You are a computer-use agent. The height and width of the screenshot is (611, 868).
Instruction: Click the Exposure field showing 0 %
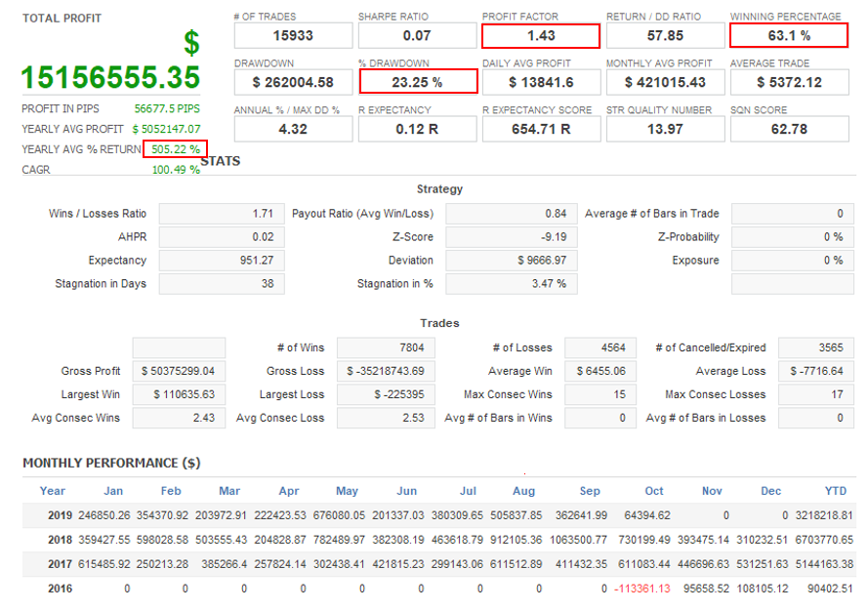792,261
